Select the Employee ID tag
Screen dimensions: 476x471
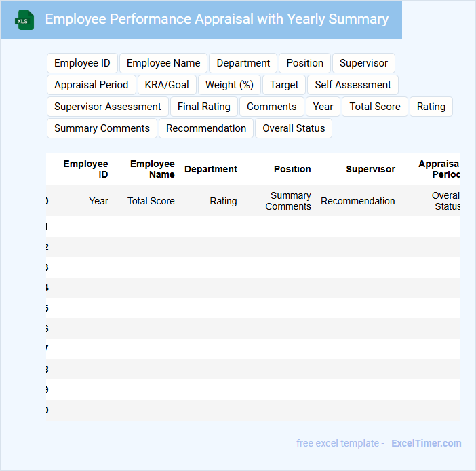pos(82,63)
